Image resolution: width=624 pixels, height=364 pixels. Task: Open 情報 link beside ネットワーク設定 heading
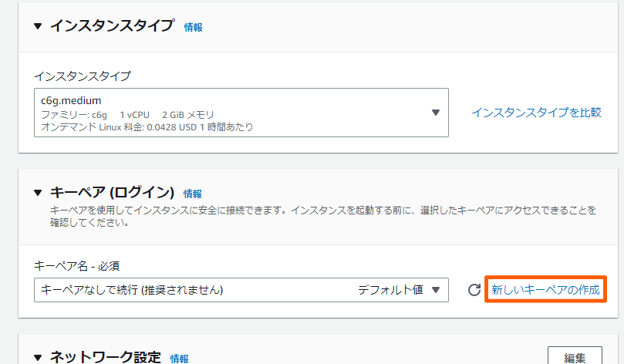[x=179, y=358]
